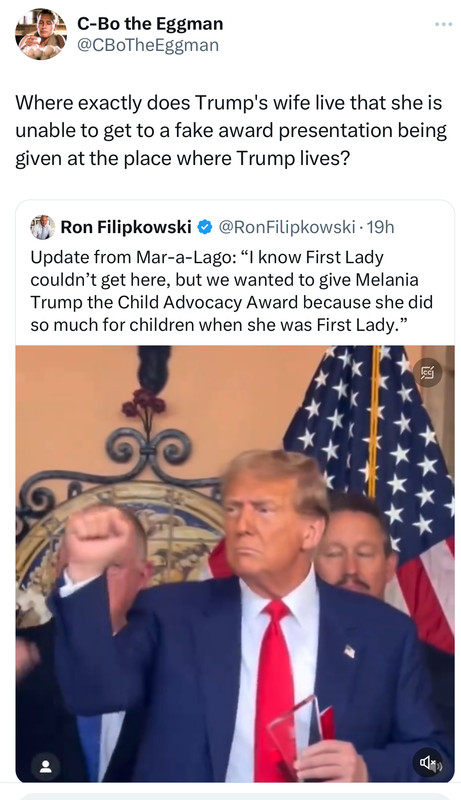Open the 19h timestamp of quoted tweet
Viewport: 461px width, 800px height.
(380, 227)
